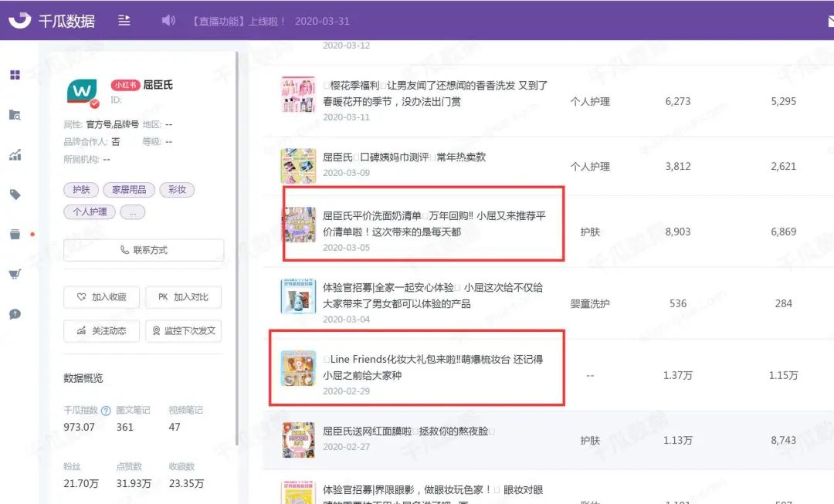
Task: Click the 3,812 value in the 姨妈巾测评 row
Action: (678, 167)
